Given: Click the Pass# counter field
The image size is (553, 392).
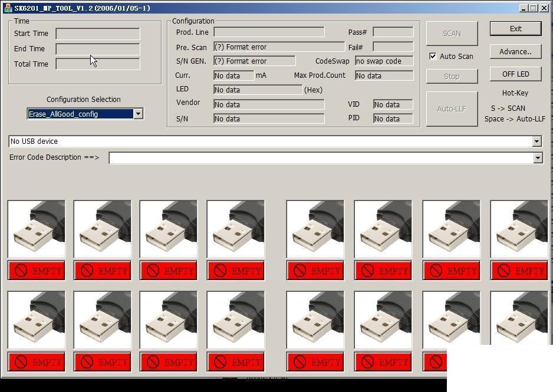Looking at the screenshot, I should (393, 32).
